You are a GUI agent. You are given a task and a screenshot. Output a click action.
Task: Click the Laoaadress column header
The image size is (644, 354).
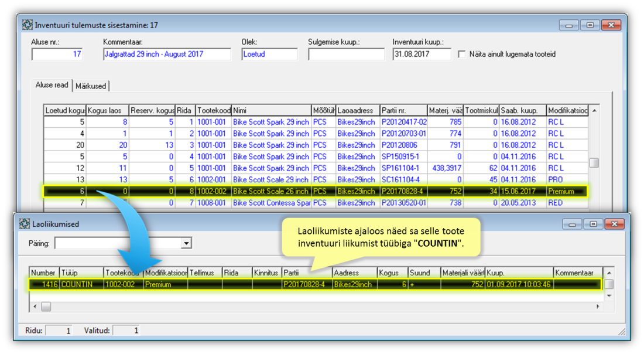tap(358, 111)
